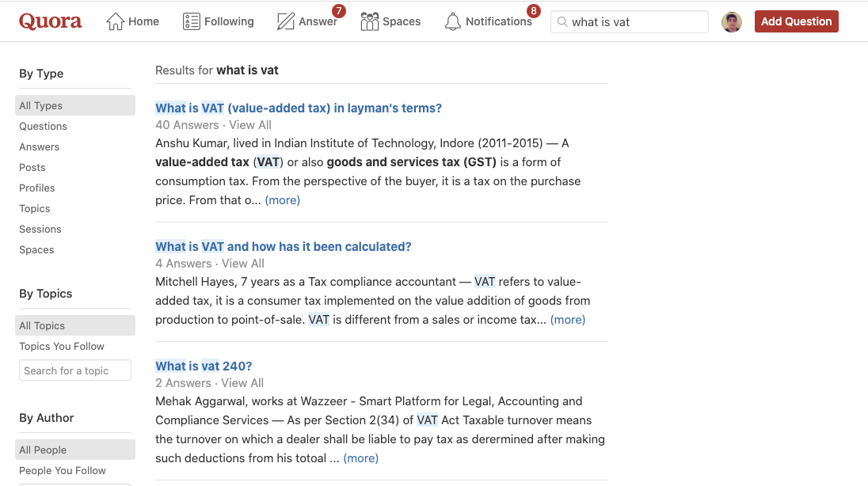Image resolution: width=868 pixels, height=486 pixels.
Task: Expand the first result's (more) link
Action: click(283, 200)
